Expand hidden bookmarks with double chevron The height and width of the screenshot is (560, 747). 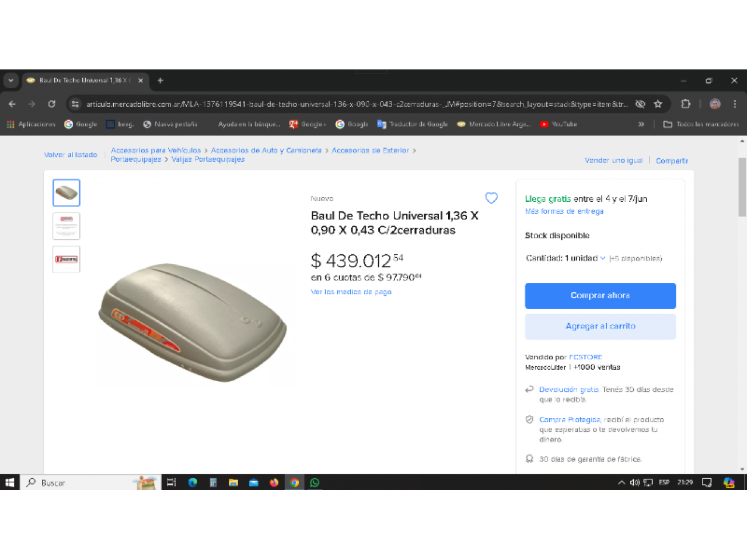point(641,124)
